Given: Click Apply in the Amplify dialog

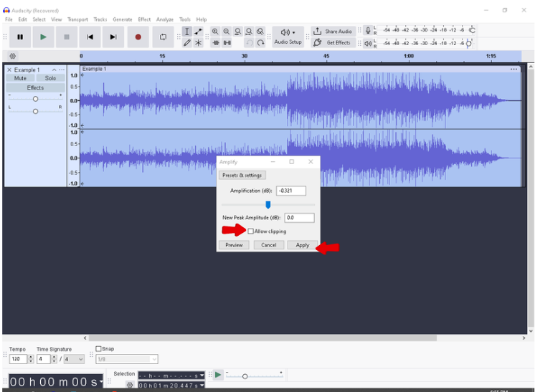Looking at the screenshot, I should [303, 245].
